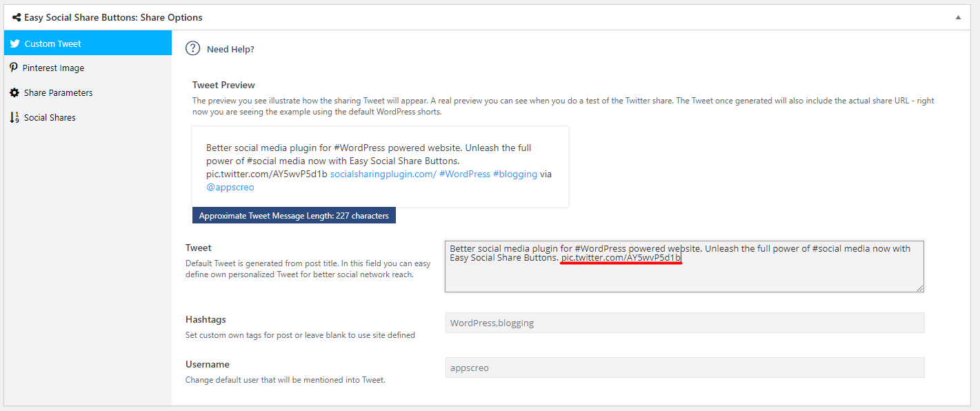980x411 pixels.
Task: Follow the socialsharingplugin.com link in the preview
Action: [x=383, y=174]
